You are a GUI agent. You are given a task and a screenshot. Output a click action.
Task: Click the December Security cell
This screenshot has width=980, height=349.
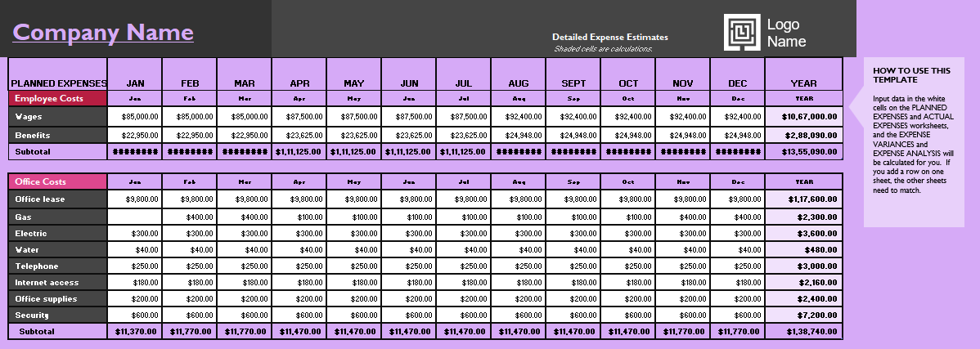[x=737, y=315]
